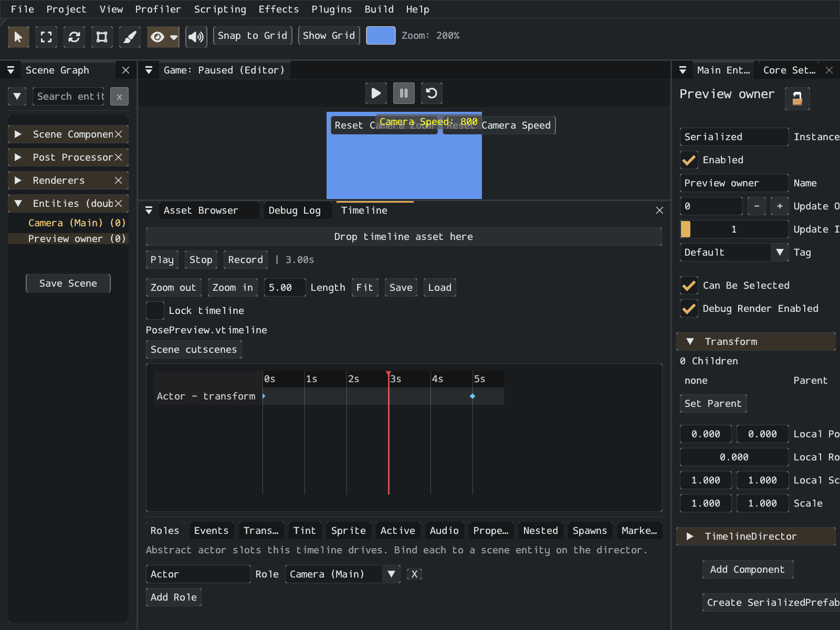
Task: Clear the entity search box
Action: point(119,97)
